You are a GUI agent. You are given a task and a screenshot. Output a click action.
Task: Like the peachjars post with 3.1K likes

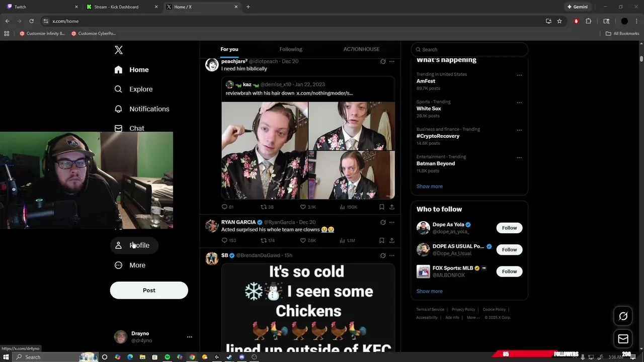tap(308, 207)
